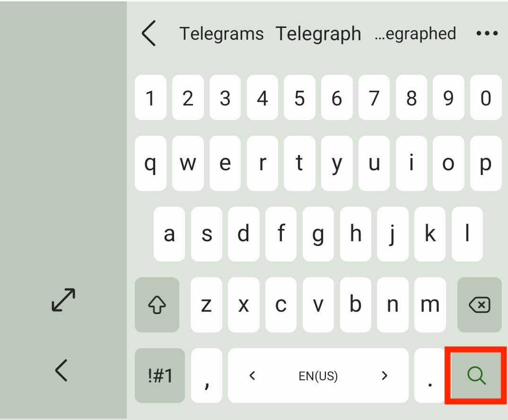This screenshot has height=420, width=508.
Task: Type the letter q key
Action: click(150, 164)
